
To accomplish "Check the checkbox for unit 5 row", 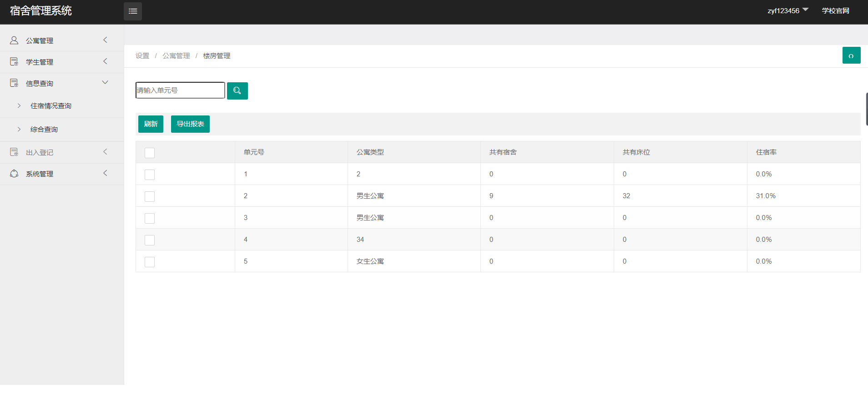I will pos(150,262).
